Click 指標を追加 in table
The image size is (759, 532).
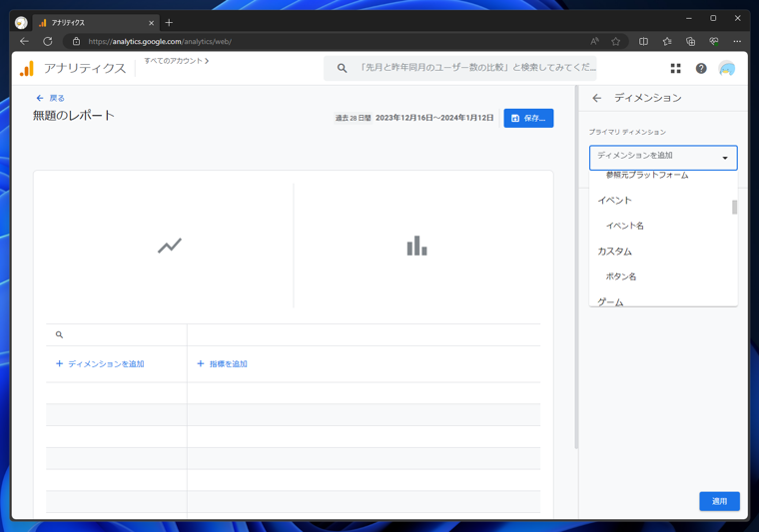pyautogui.click(x=222, y=363)
